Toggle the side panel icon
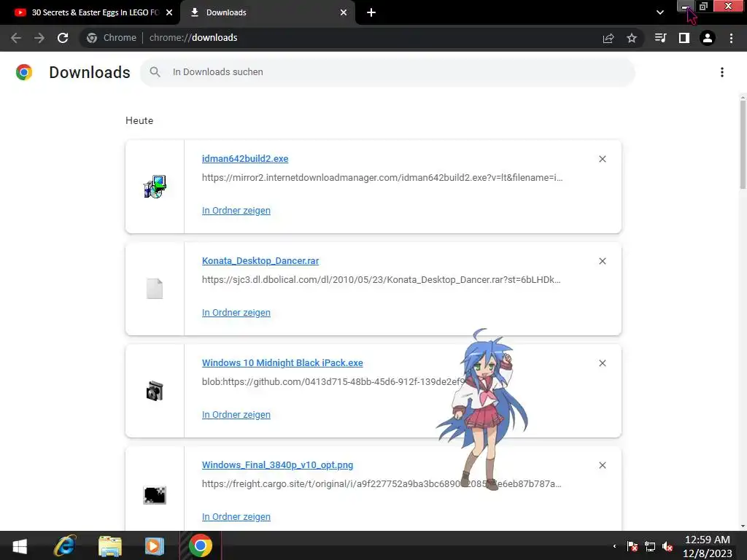747x560 pixels. [684, 38]
